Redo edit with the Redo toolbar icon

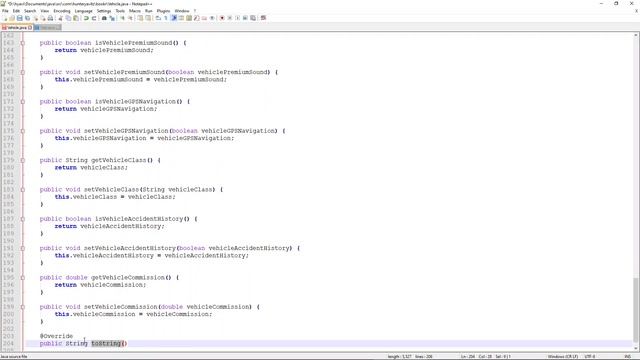pos(94,18)
